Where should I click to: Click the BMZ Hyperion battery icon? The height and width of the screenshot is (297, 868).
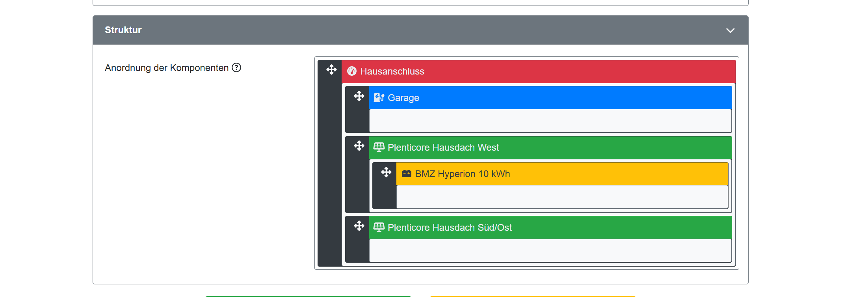click(407, 174)
